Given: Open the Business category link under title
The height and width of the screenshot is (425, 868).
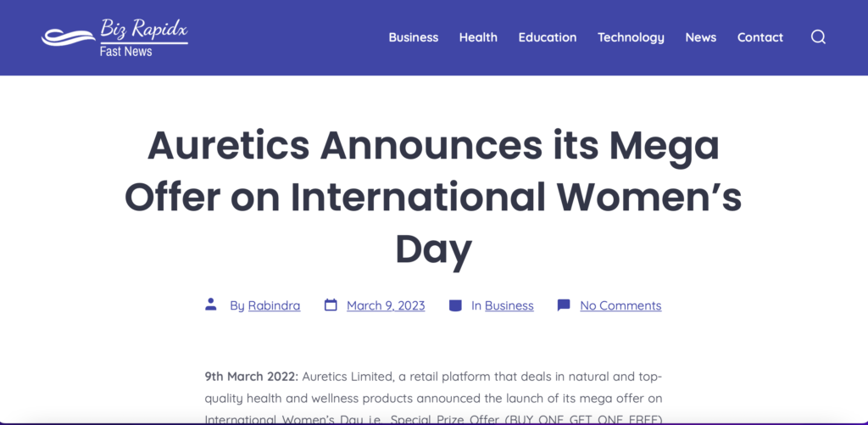Looking at the screenshot, I should coord(509,305).
